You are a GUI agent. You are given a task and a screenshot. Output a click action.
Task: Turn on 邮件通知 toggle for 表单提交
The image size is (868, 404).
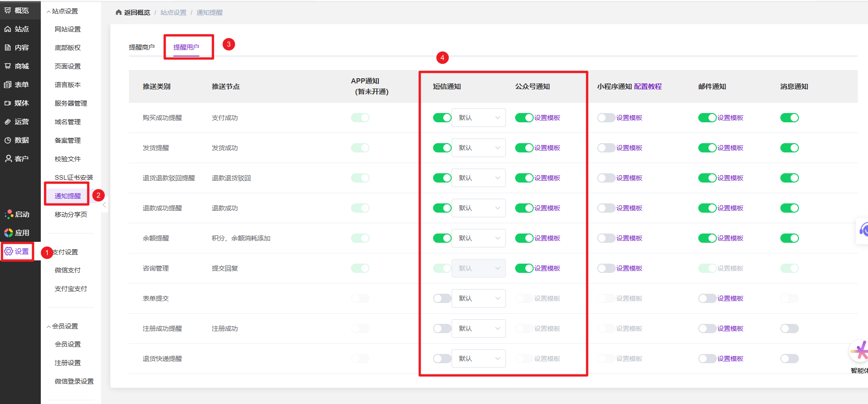click(x=707, y=298)
